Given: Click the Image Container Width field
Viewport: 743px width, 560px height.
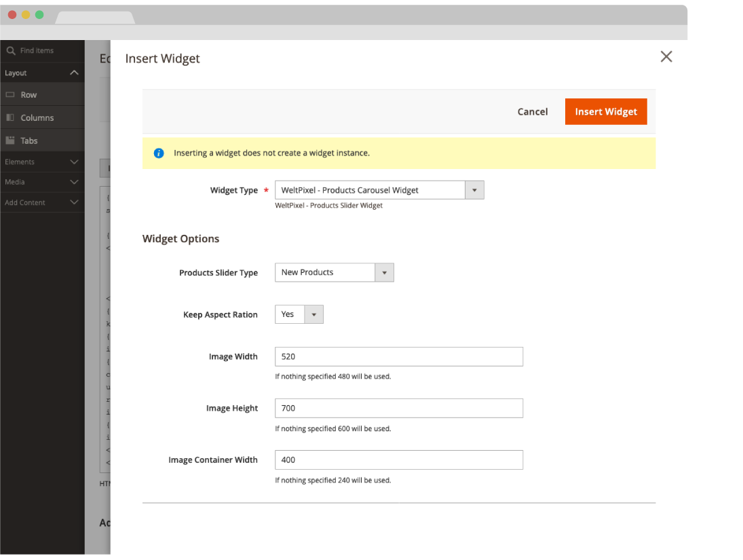Looking at the screenshot, I should coord(398,460).
